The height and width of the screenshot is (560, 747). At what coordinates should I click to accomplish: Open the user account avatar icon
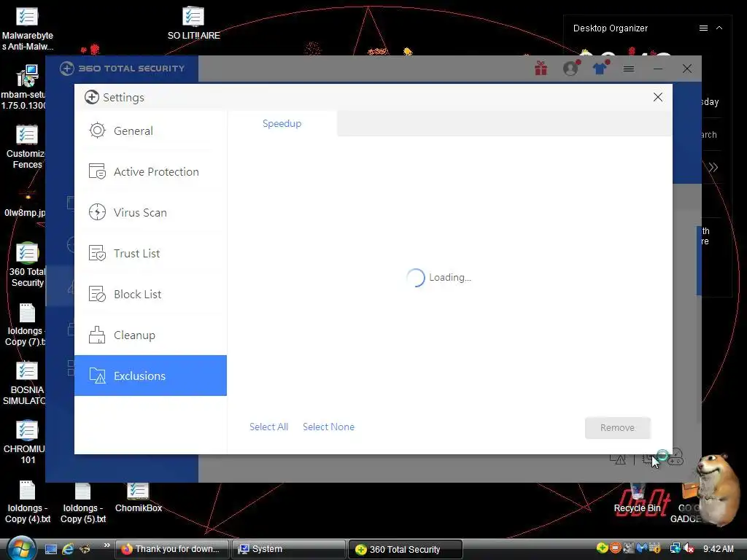click(x=570, y=68)
